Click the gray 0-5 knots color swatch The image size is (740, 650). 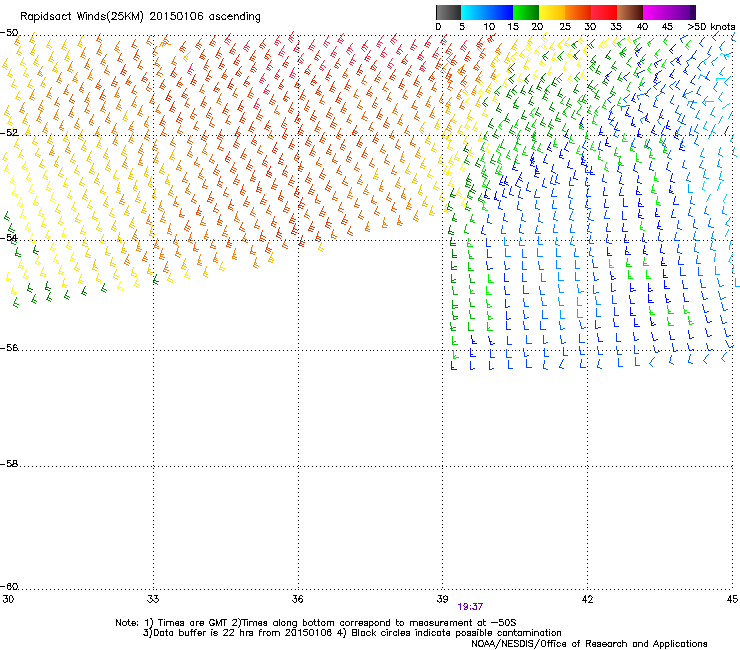[x=448, y=12]
